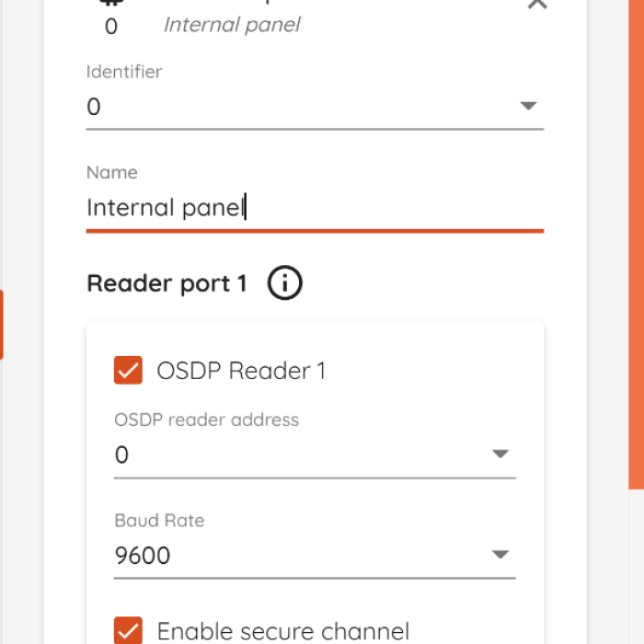The width and height of the screenshot is (644, 644).
Task: Click the Identifier field label
Action: click(x=124, y=72)
